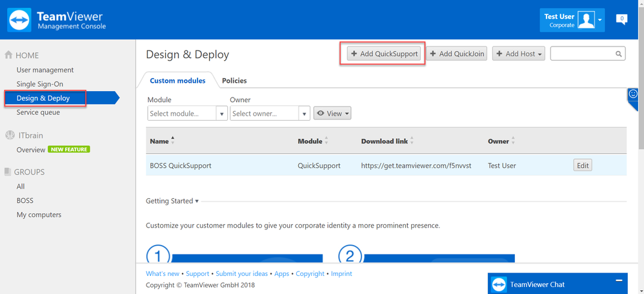Click the HOME house icon
This screenshot has height=294, width=644.
point(8,55)
